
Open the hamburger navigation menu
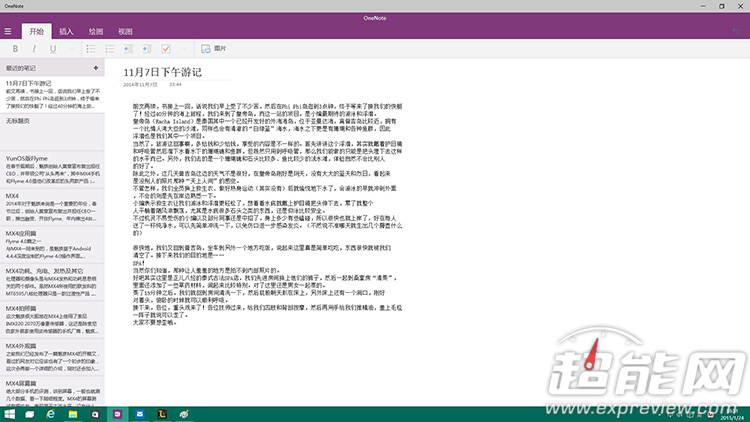[10, 32]
